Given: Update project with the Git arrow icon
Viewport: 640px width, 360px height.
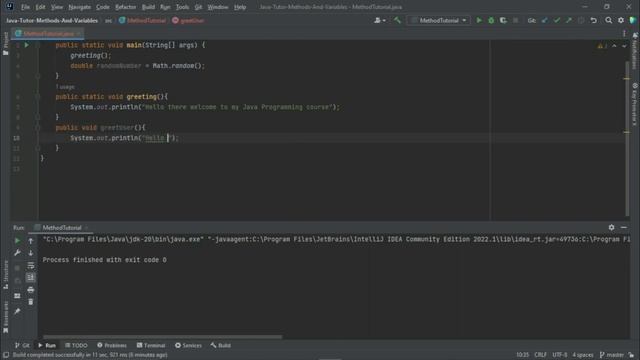Looking at the screenshot, I should tap(544, 20).
